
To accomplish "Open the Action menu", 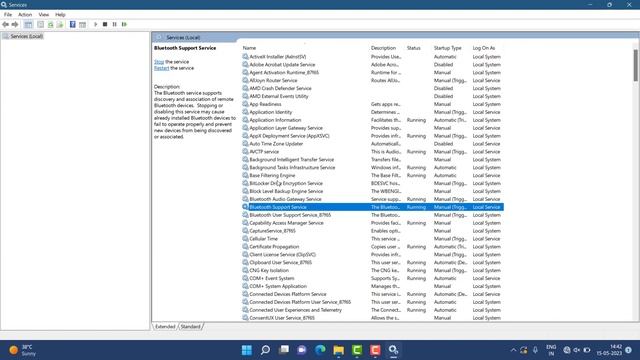I will coord(25,14).
